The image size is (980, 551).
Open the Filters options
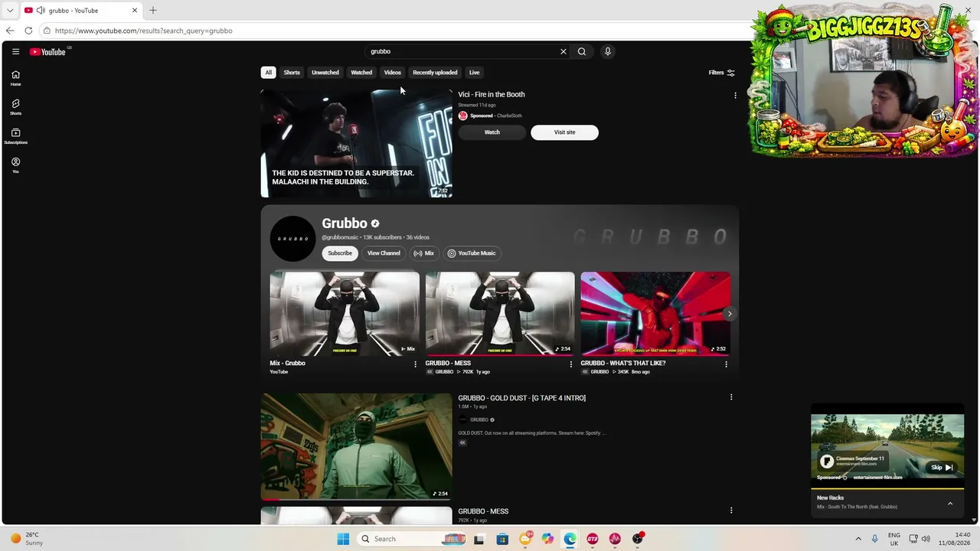coord(722,73)
